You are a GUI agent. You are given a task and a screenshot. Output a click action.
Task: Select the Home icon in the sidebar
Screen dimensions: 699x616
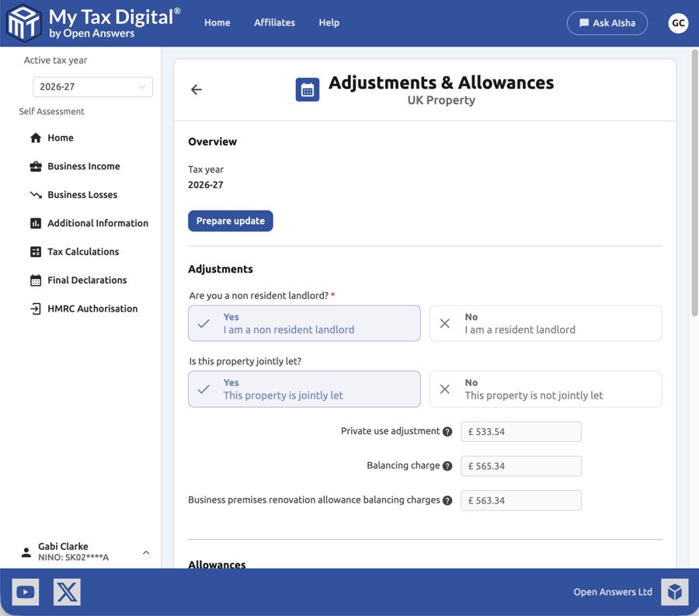(x=36, y=137)
